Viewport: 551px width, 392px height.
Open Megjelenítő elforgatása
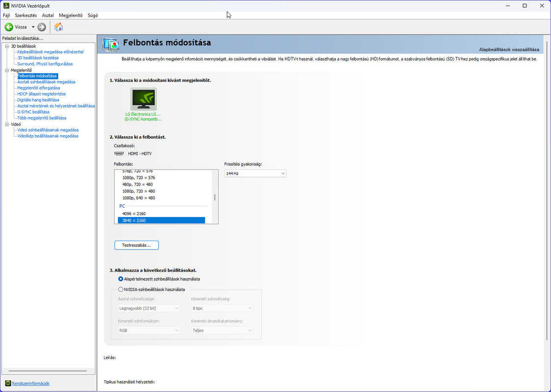[x=39, y=88]
